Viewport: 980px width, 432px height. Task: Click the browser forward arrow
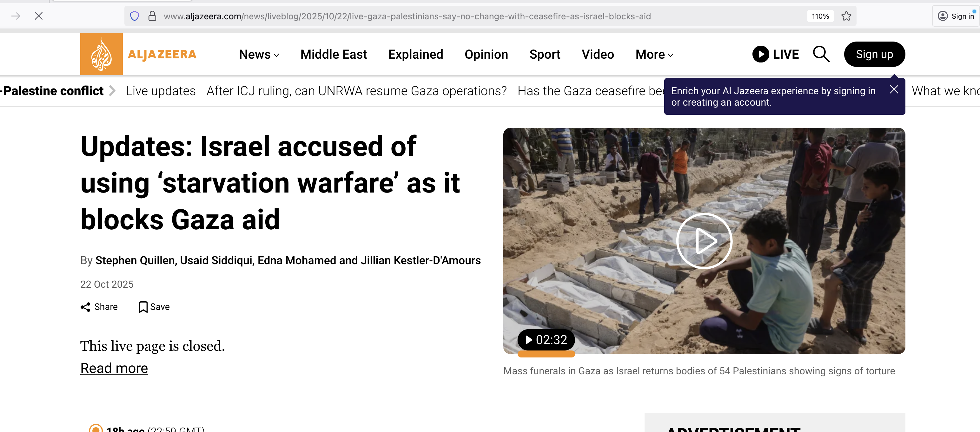pyautogui.click(x=16, y=16)
